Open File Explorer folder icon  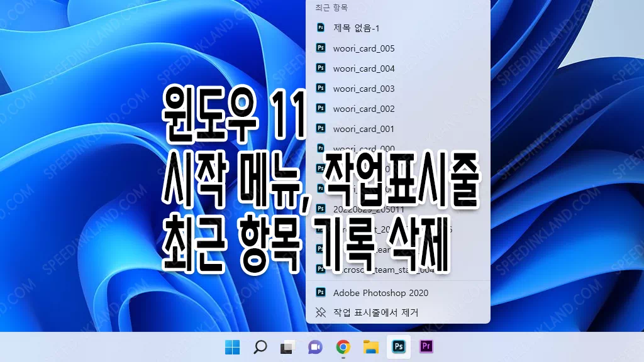point(370,347)
